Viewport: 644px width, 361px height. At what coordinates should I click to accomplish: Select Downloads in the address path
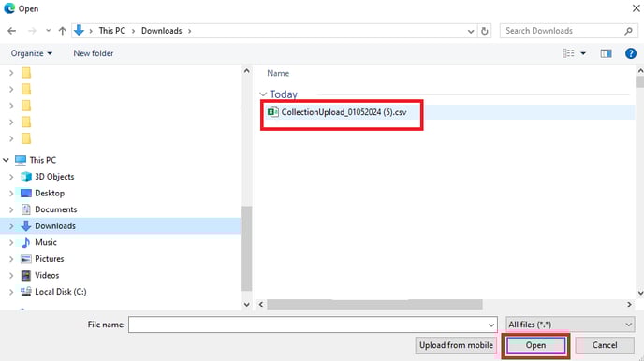click(x=161, y=31)
